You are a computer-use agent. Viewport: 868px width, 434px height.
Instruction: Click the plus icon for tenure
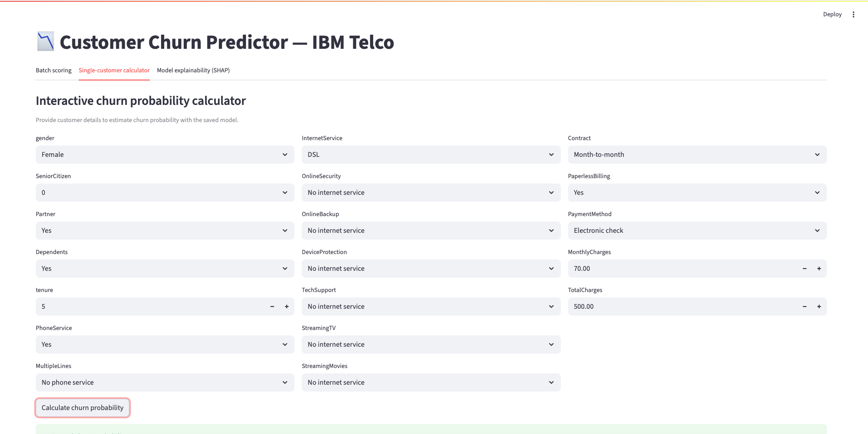pos(287,307)
